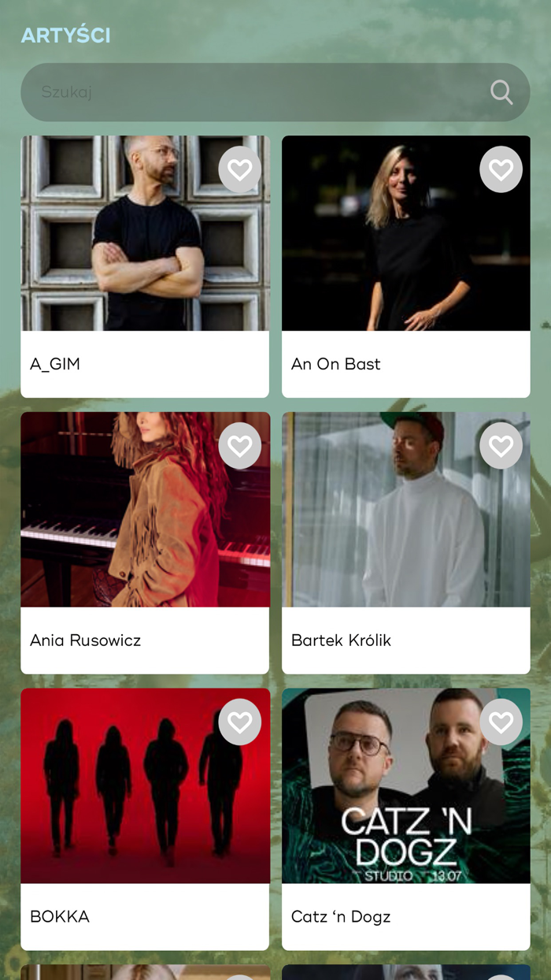This screenshot has width=551, height=980.
Task: Select the A_GIM name label
Action: point(55,364)
